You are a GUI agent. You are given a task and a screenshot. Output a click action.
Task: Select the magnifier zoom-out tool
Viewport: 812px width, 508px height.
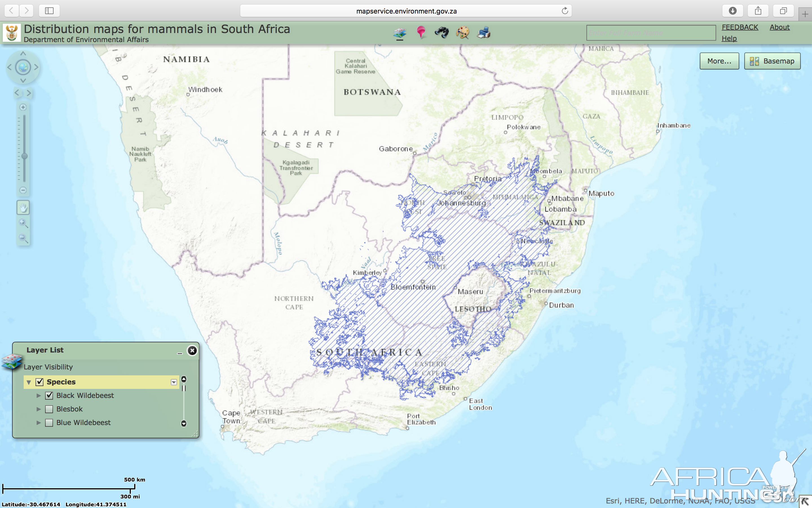pos(23,238)
